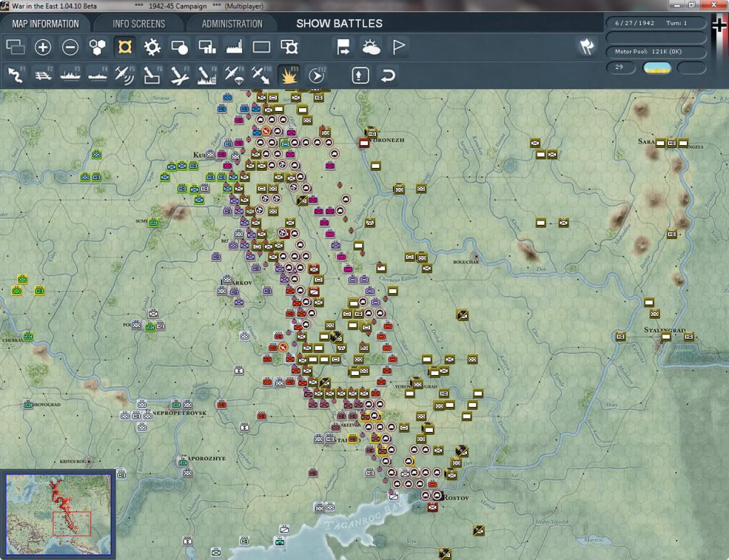The width and height of the screenshot is (729, 560).
Task: Click the Boguchar town label on map
Action: (466, 262)
